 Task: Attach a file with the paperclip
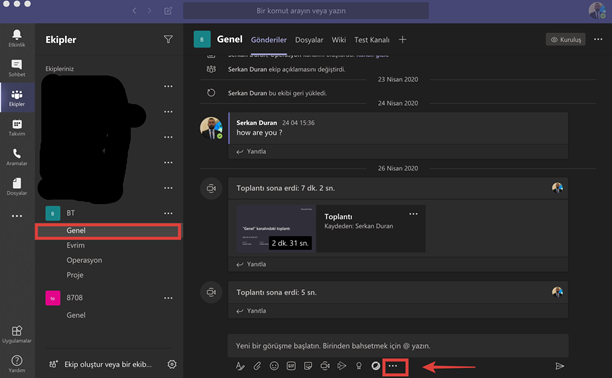[x=257, y=366]
